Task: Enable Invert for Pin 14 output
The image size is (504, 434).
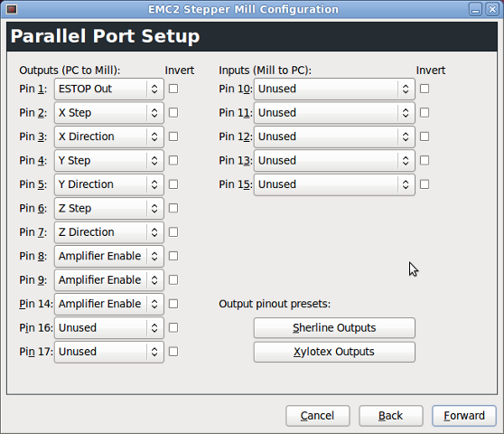Action: click(x=173, y=304)
